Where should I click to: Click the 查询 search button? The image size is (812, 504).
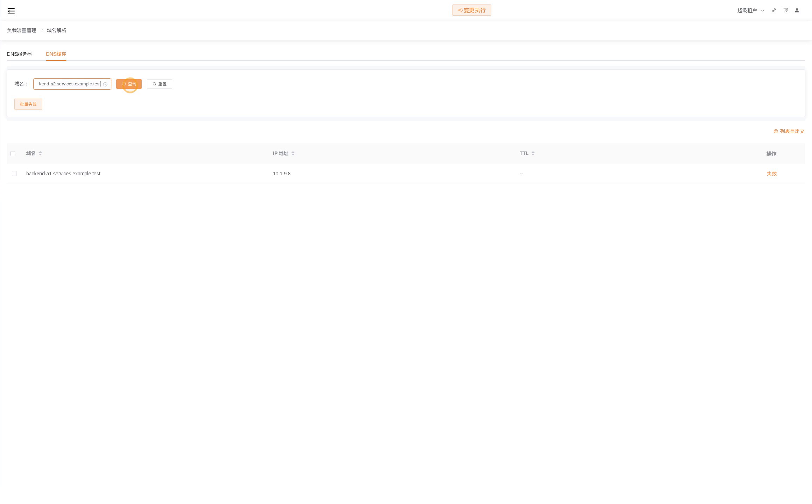tap(129, 84)
